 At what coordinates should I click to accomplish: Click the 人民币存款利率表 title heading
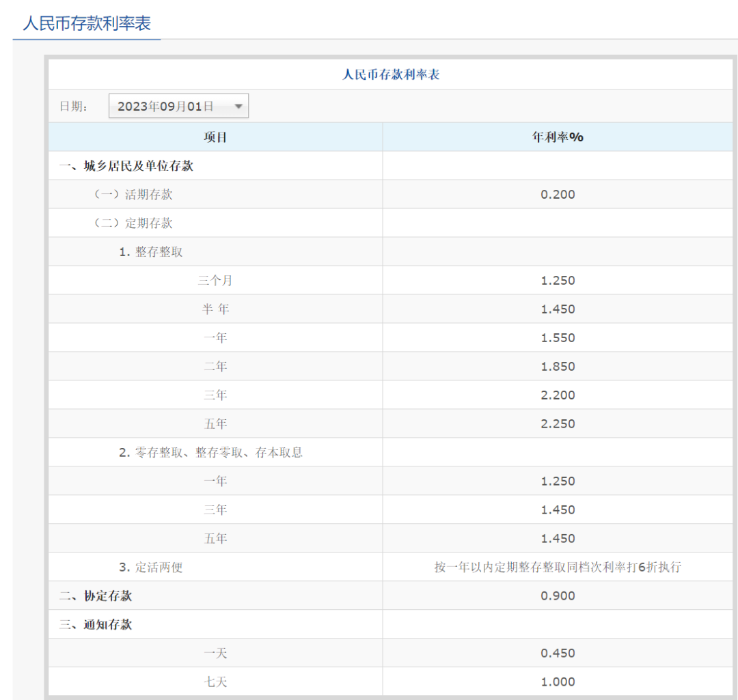[392, 74]
